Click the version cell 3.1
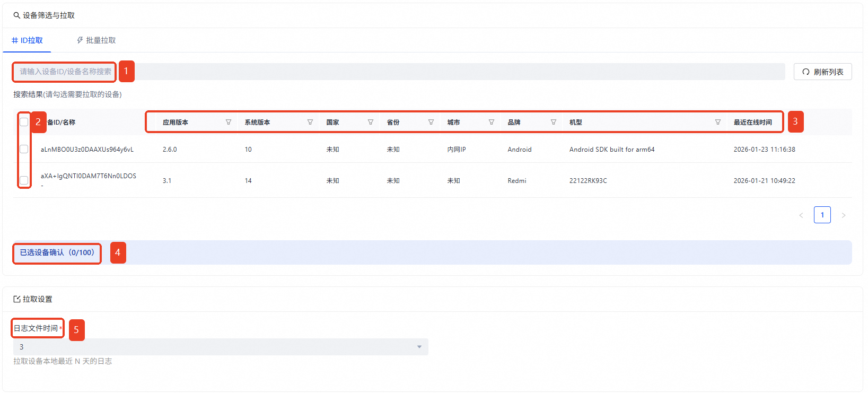Viewport: 868px width, 393px height. coord(167,181)
